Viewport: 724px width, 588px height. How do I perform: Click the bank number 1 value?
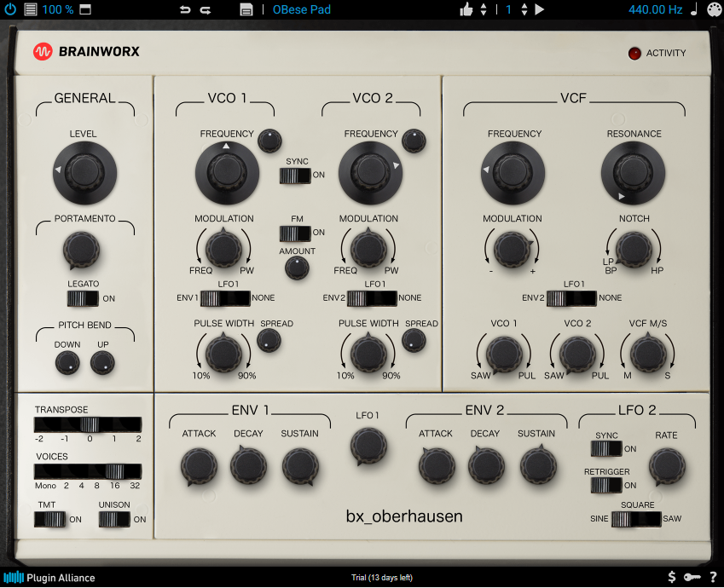pos(508,9)
